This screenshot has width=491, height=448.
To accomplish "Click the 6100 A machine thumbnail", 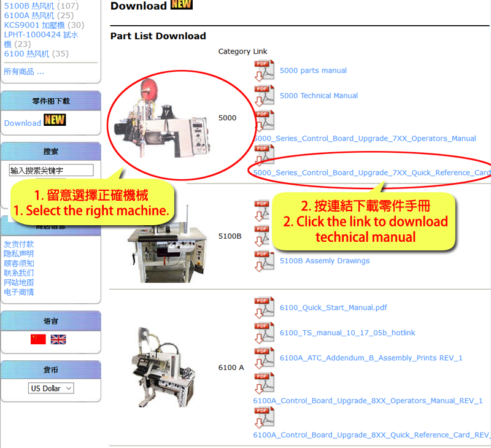I will (x=163, y=367).
